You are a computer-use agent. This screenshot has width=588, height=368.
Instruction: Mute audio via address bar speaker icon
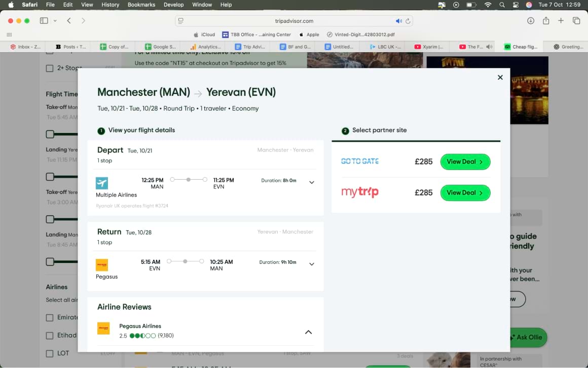(398, 21)
